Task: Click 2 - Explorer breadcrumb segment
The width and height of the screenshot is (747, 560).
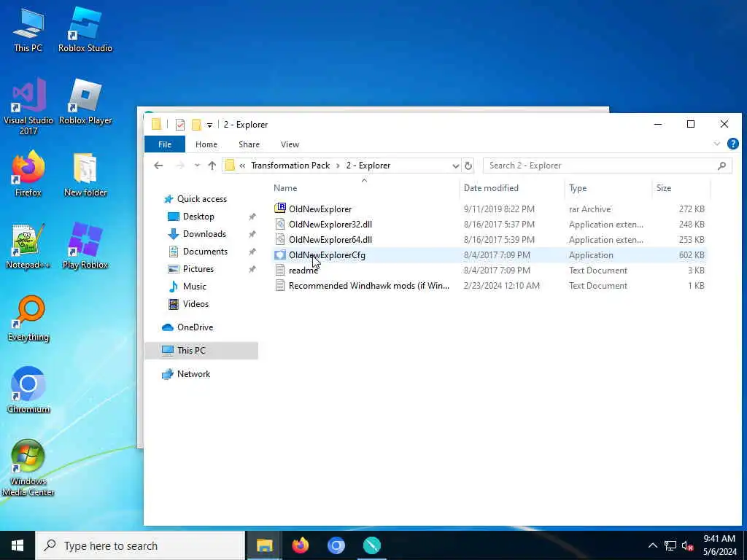Action: [368, 166]
